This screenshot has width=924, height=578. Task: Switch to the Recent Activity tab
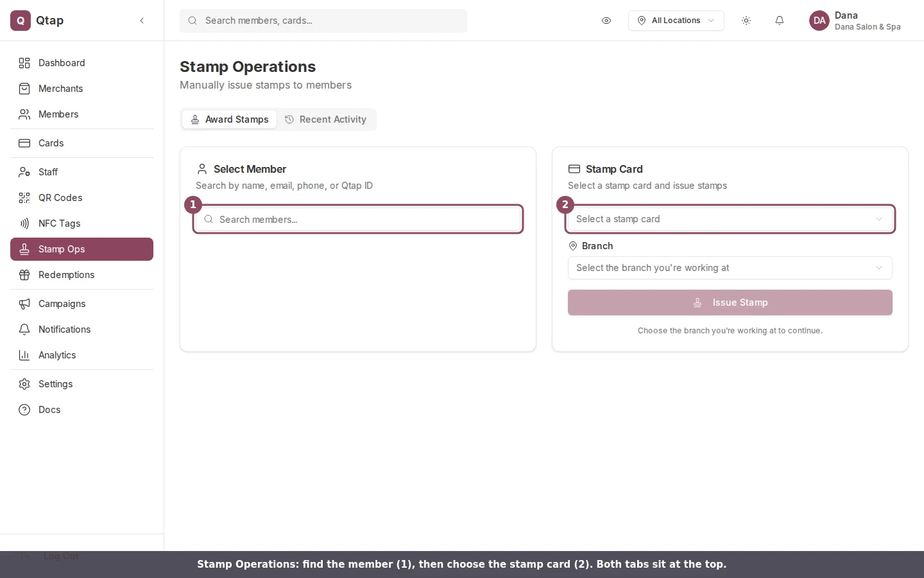(326, 119)
